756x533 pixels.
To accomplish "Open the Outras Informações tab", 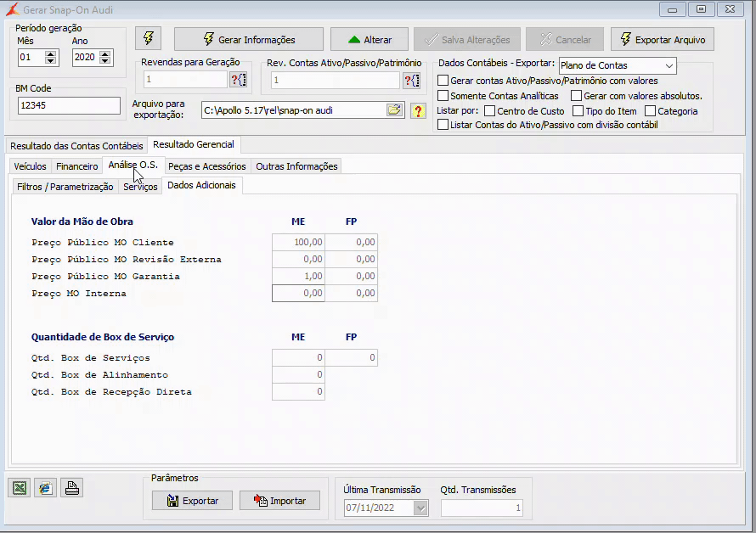I will (x=296, y=166).
